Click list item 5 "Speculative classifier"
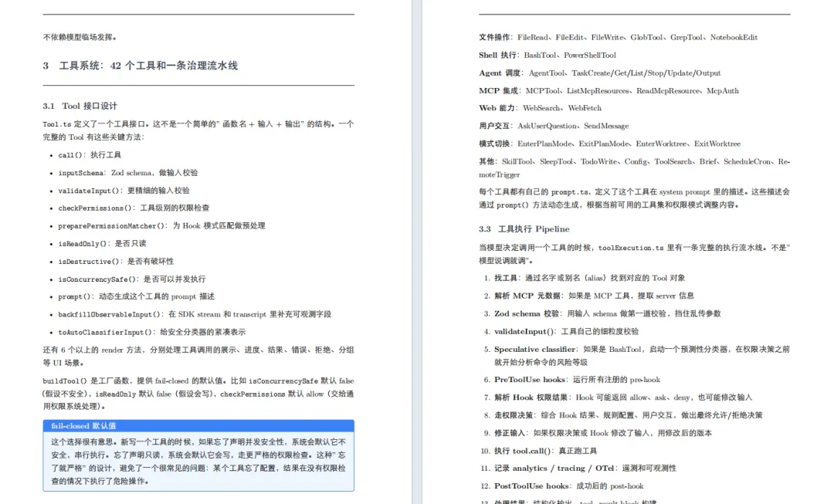The image size is (834, 504). click(642, 356)
